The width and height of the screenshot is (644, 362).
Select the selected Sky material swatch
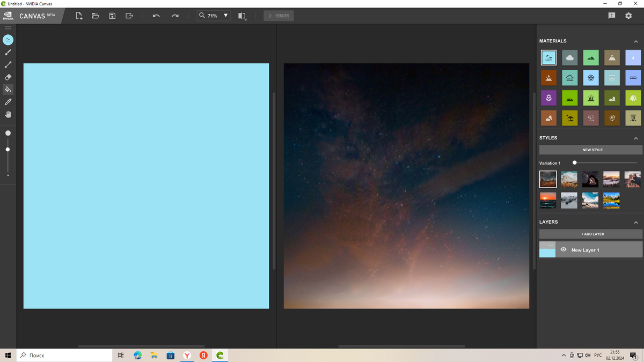[548, 57]
